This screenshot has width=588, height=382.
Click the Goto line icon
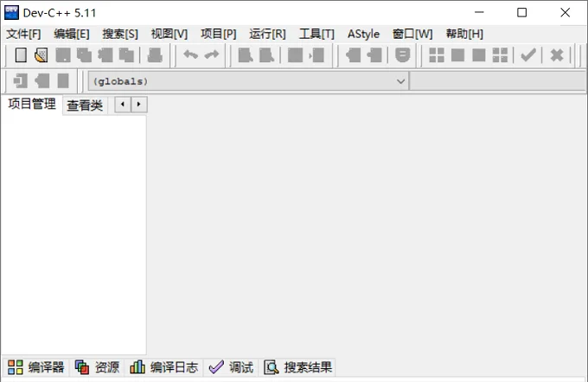coord(316,55)
